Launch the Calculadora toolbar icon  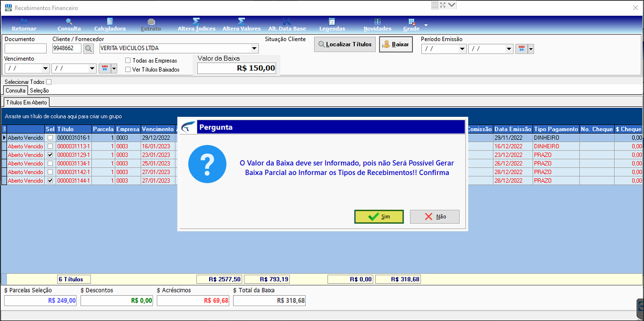(110, 22)
